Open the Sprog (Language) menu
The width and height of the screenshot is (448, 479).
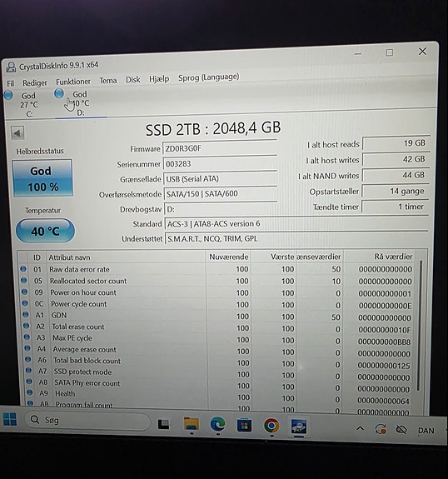[x=208, y=77]
